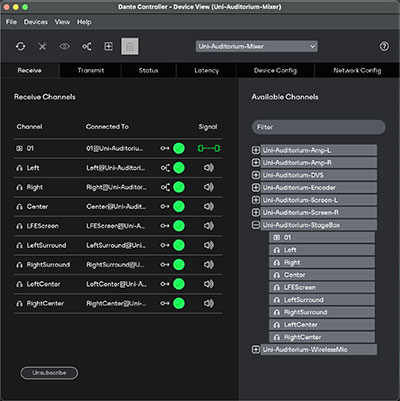This screenshot has width=400, height=401.
Task: Open the Devices menu
Action: [36, 22]
